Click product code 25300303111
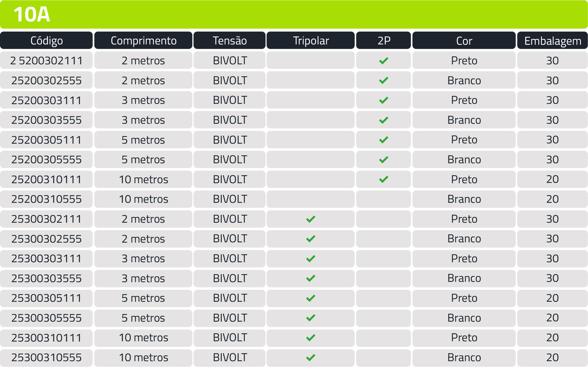Viewport: 588px width, 367px height. 46,259
